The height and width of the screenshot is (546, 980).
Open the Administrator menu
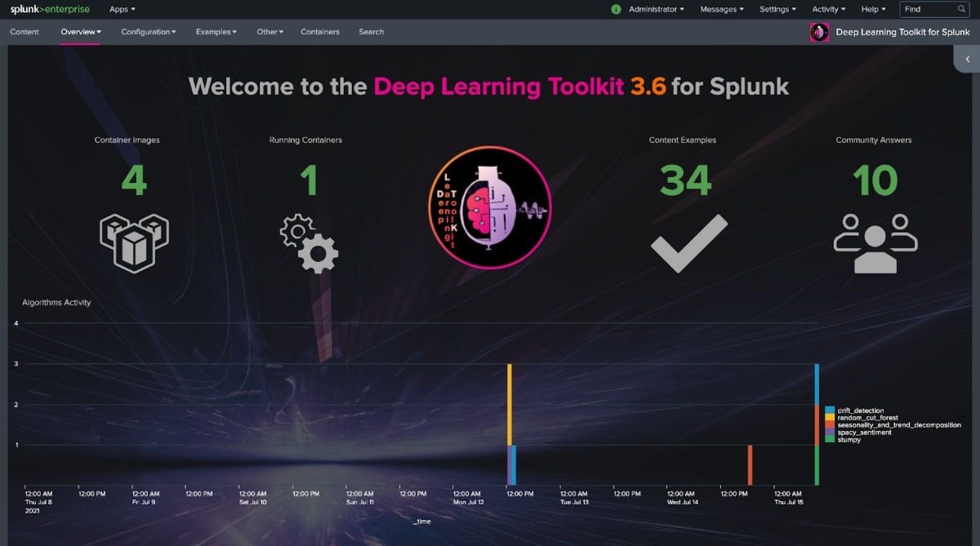click(657, 9)
